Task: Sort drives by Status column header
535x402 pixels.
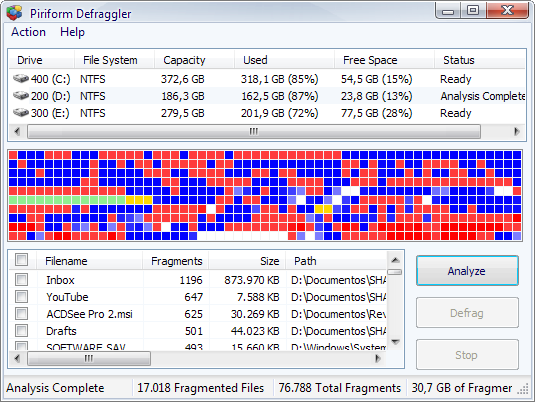Action: point(480,60)
